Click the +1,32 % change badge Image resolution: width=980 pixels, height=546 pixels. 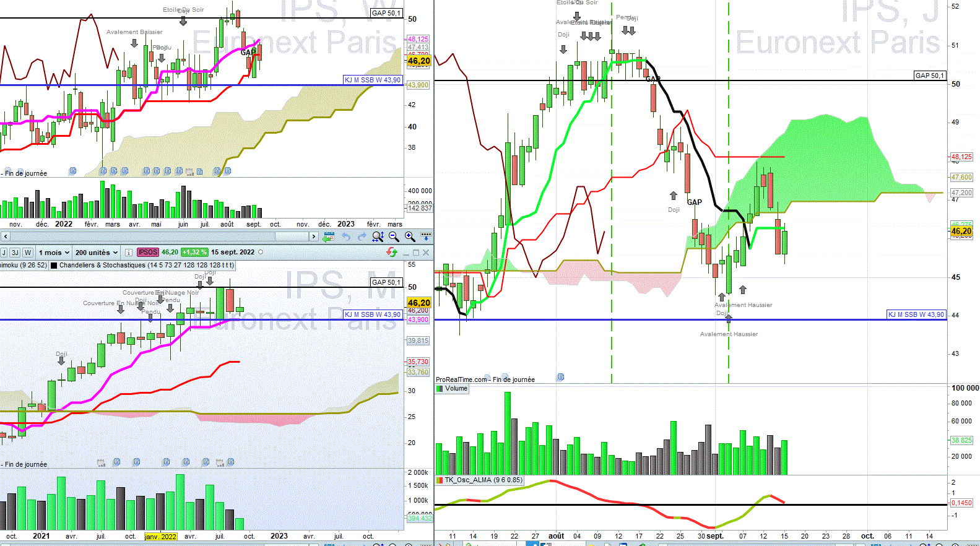194,253
